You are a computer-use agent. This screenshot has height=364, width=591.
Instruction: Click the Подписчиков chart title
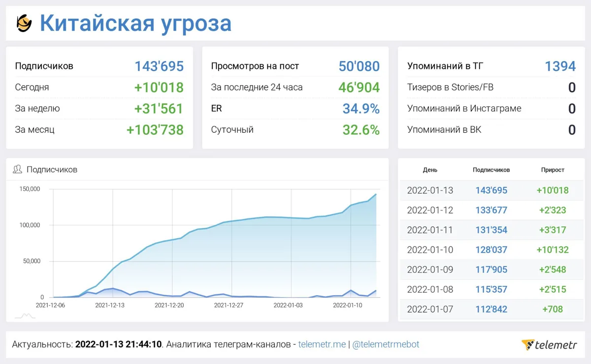[52, 169]
